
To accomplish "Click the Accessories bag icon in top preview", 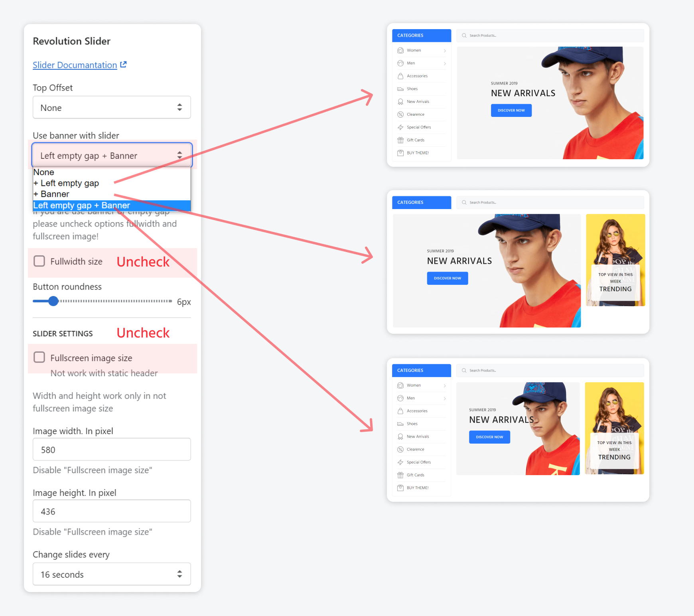I will point(400,76).
